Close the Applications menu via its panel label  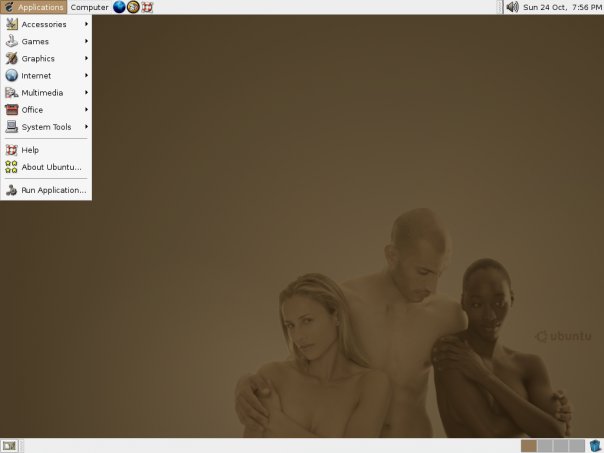point(34,7)
